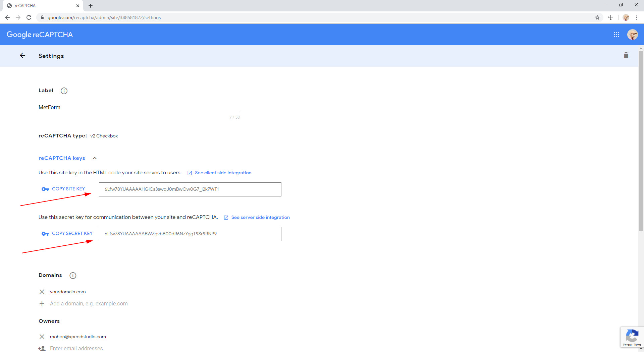Click the browser forward button

18,17
